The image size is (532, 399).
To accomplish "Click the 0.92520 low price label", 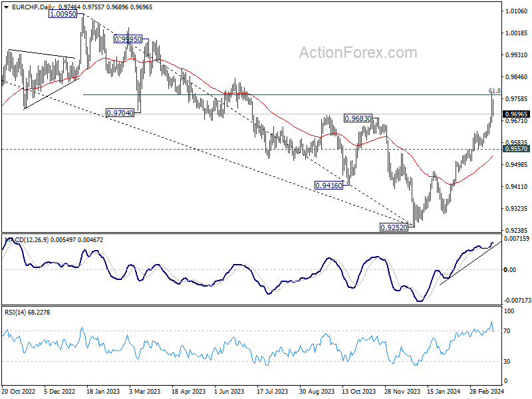I will click(x=394, y=227).
